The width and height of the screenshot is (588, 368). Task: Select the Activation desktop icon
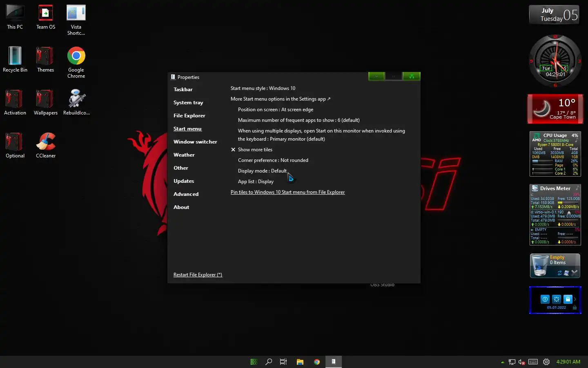point(15,103)
